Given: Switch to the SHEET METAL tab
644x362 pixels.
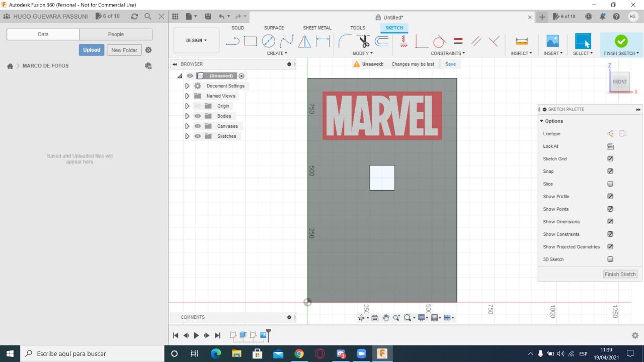Looking at the screenshot, I should (x=317, y=28).
